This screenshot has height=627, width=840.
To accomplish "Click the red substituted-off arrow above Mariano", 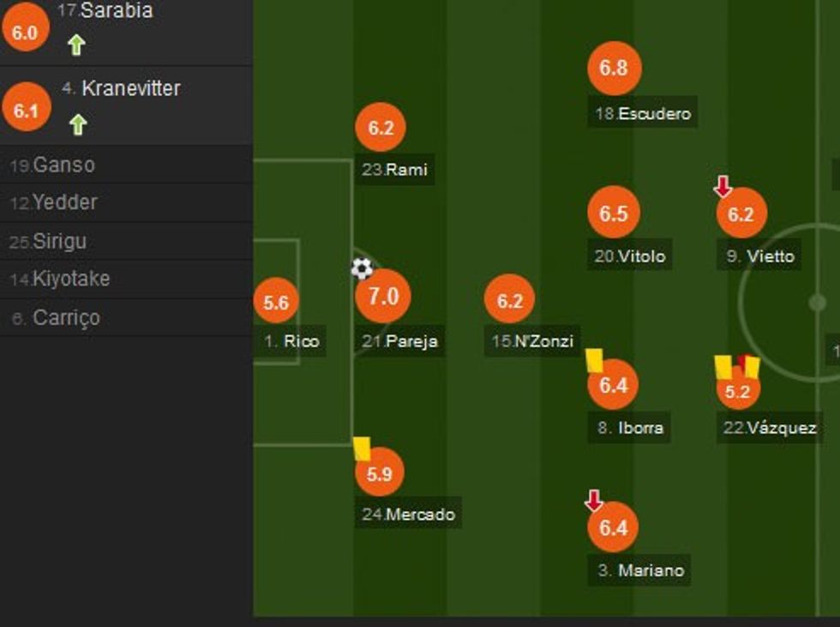I will click(593, 501).
